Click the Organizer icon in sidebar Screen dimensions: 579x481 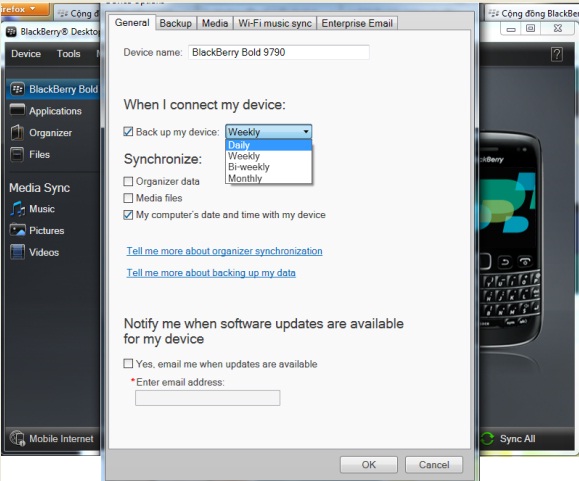click(17, 133)
